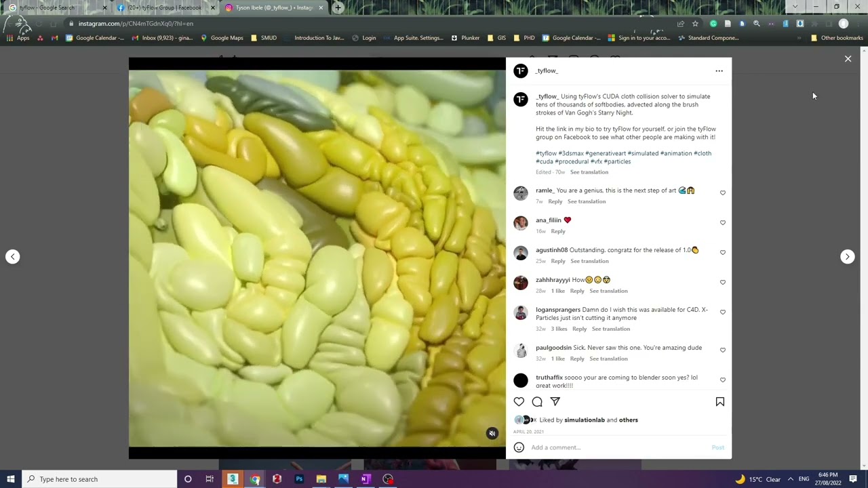Open the weather widget showing 15°C Clear
Image resolution: width=868 pixels, height=488 pixels.
point(758,479)
